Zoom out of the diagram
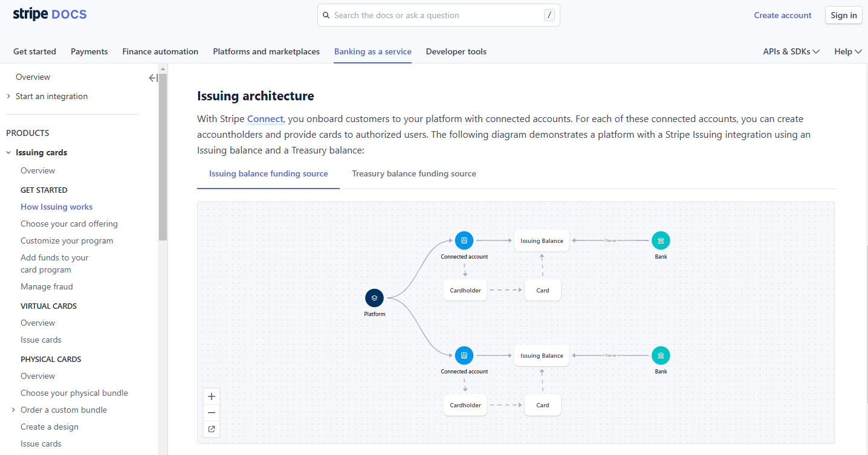This screenshot has width=868, height=455. click(212, 413)
